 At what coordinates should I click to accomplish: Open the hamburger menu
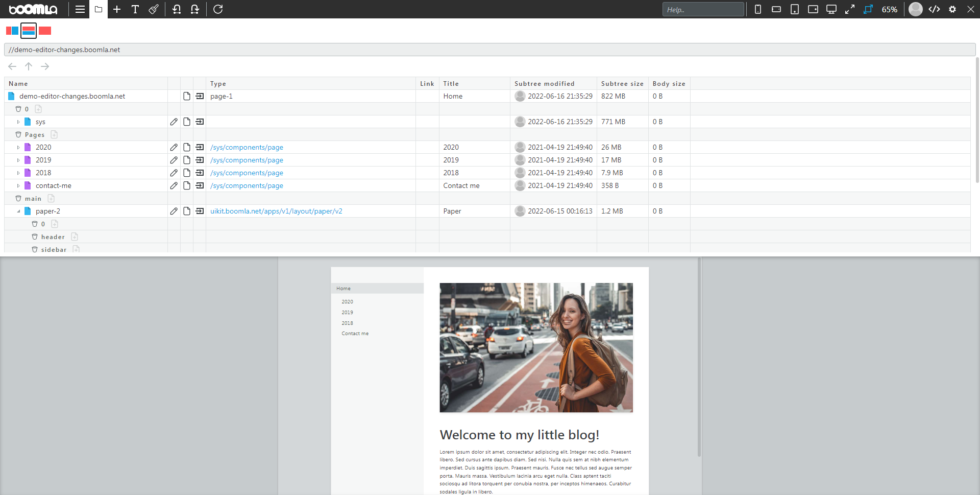[x=80, y=9]
